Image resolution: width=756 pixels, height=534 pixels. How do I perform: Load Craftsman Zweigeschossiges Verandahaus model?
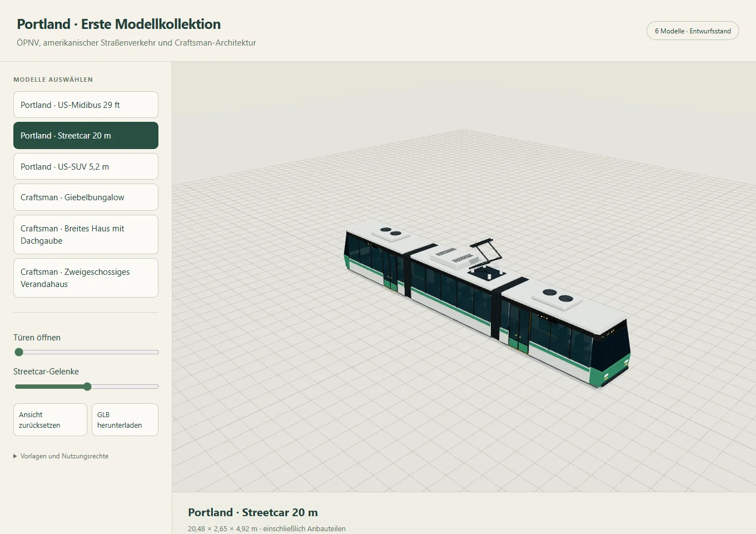pyautogui.click(x=86, y=278)
